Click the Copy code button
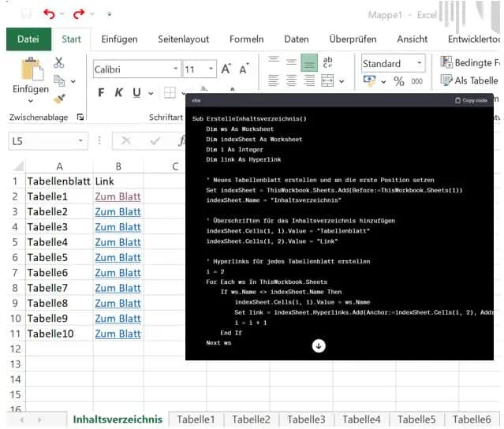Image resolution: width=504 pixels, height=429 pixels. click(x=471, y=100)
